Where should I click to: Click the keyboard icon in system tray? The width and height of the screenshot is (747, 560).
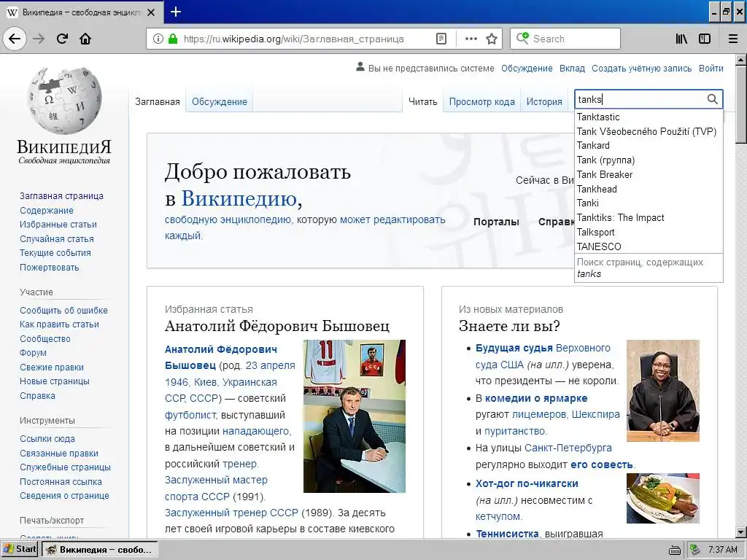pos(675,550)
